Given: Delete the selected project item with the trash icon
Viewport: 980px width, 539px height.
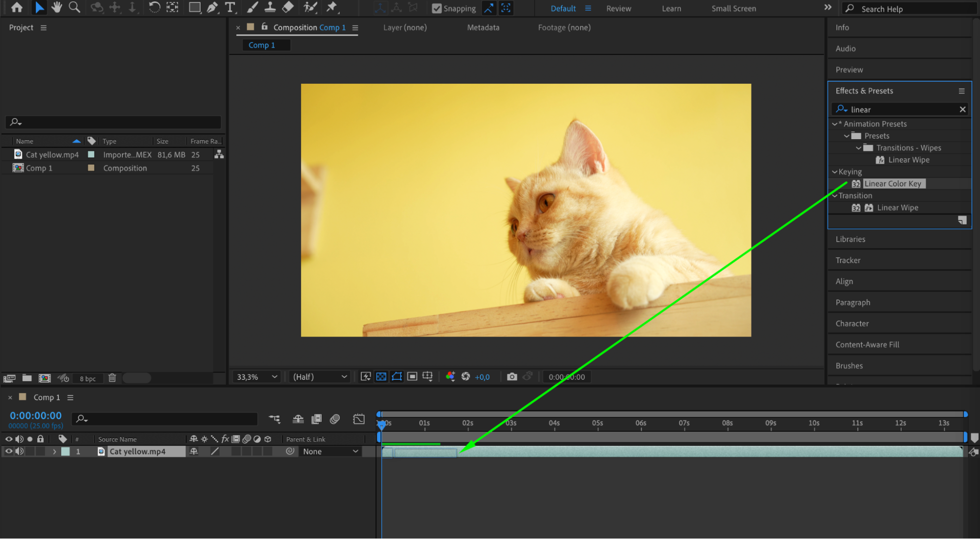Looking at the screenshot, I should tap(112, 378).
